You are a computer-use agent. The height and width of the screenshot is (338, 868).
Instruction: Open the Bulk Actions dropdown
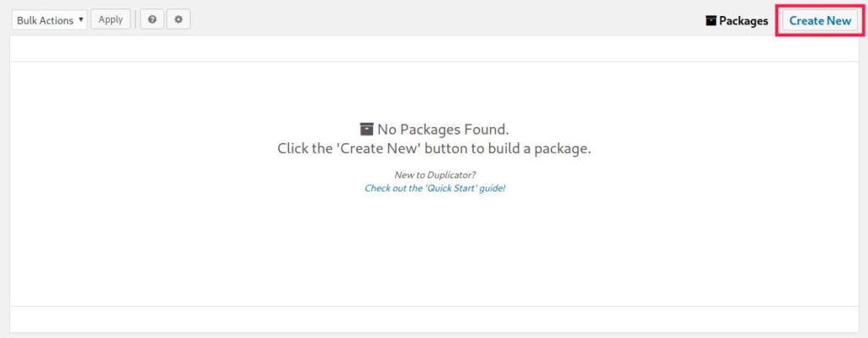pyautogui.click(x=49, y=20)
